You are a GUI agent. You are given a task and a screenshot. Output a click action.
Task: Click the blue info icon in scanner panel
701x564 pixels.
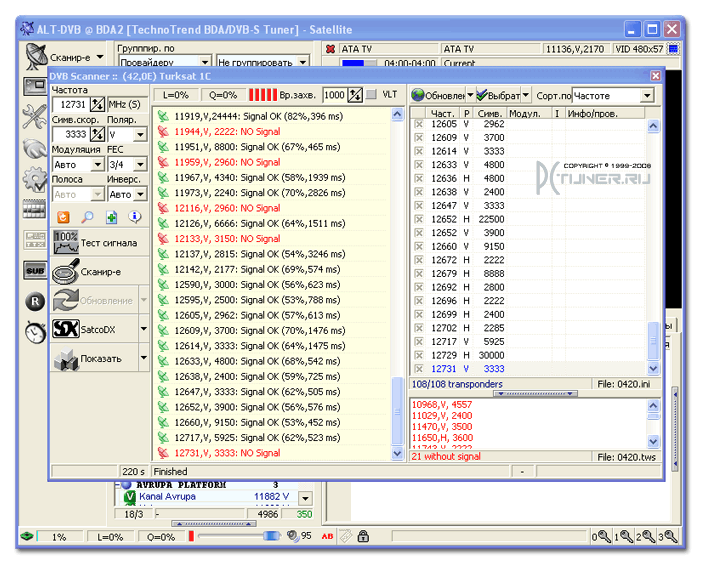coord(135,217)
